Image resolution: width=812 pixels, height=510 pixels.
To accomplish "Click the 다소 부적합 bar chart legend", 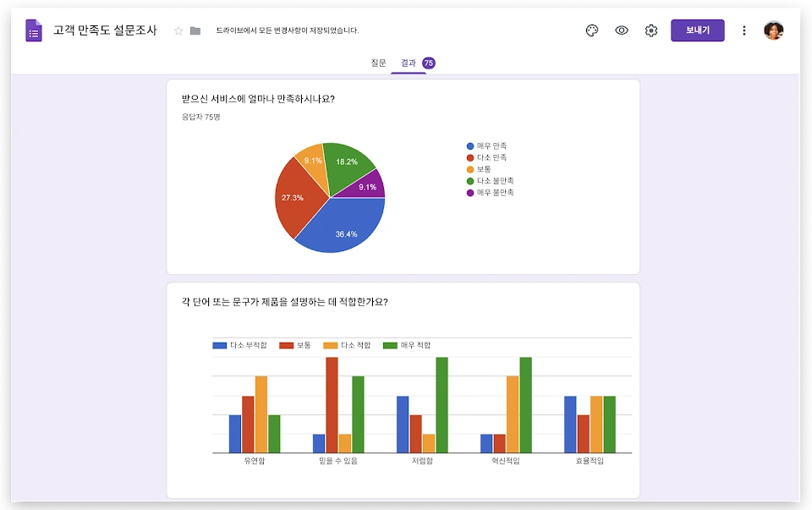I will 239,345.
